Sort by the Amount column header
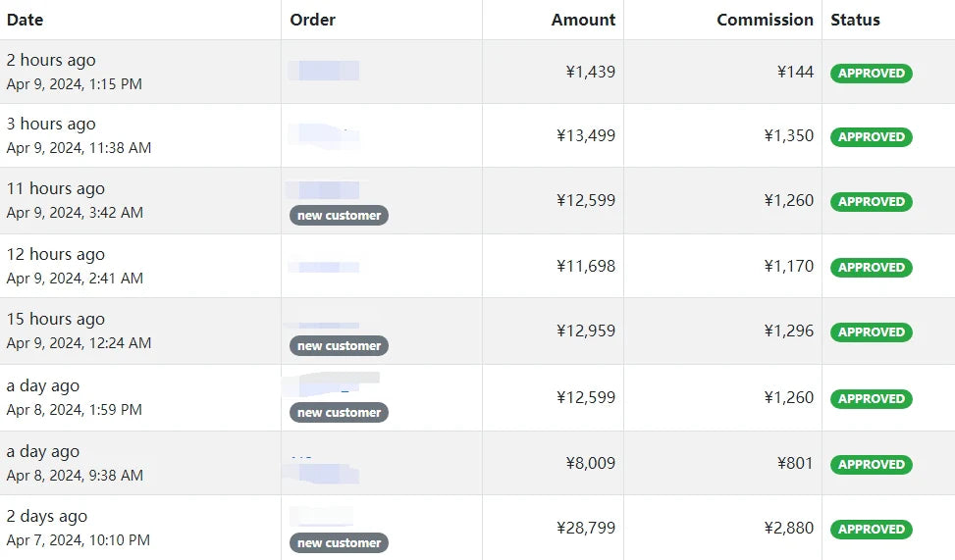This screenshot has height=560, width=955. click(x=583, y=20)
